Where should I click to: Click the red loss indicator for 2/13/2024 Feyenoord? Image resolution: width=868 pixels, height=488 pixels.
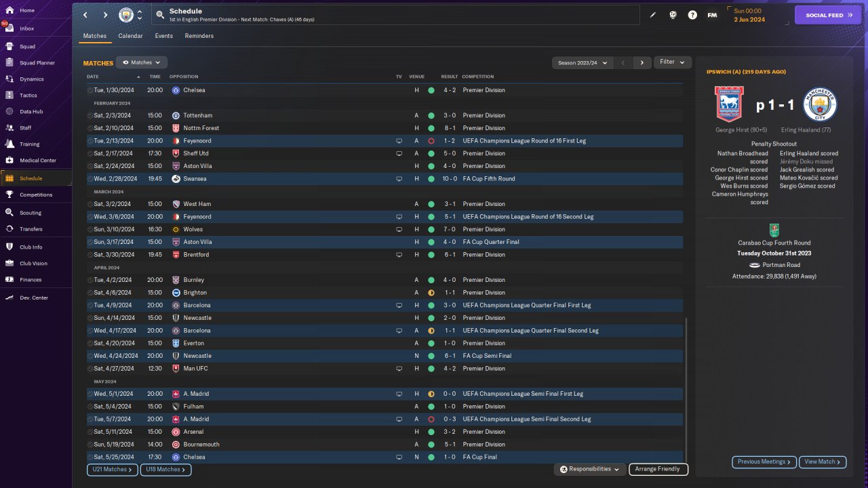pos(431,141)
